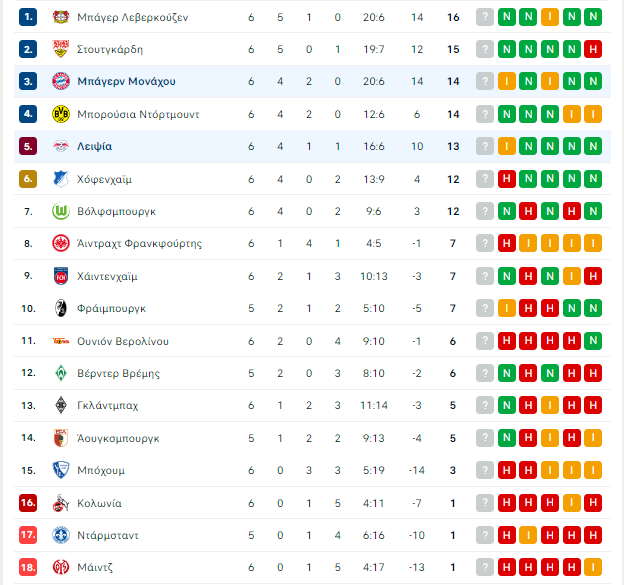This screenshot has height=585, width=624.
Task: Open Μπάγερ Λεβερκούζεν team page
Action: [x=133, y=18]
